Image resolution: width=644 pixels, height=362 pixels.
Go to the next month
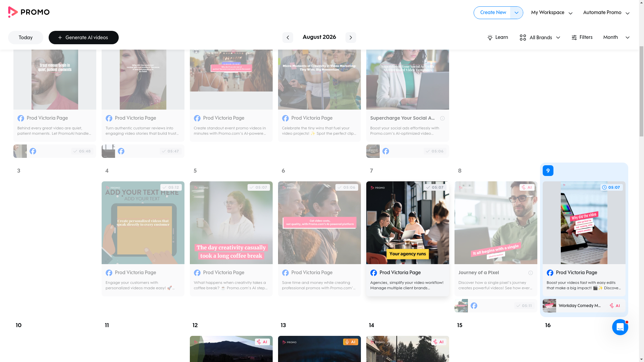351,38
